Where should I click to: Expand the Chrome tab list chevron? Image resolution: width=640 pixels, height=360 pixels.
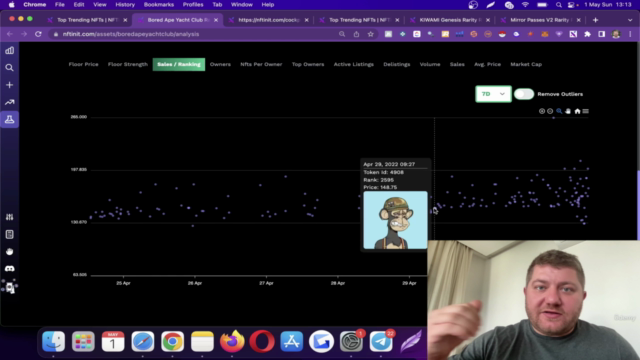[x=630, y=20]
